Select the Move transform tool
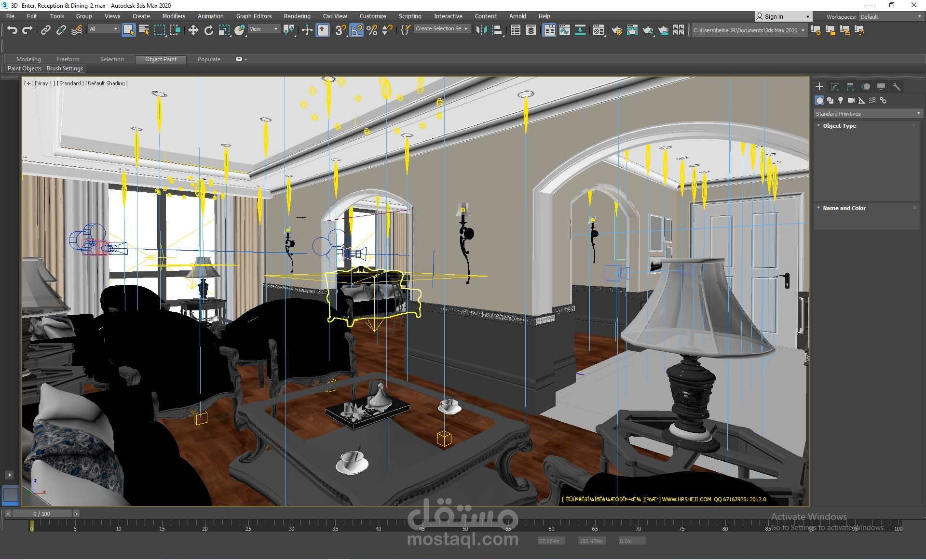 click(193, 30)
